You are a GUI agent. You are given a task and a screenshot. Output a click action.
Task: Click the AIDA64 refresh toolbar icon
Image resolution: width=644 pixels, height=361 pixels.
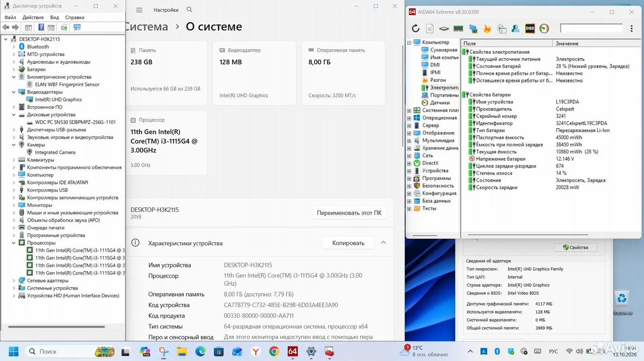(x=416, y=29)
